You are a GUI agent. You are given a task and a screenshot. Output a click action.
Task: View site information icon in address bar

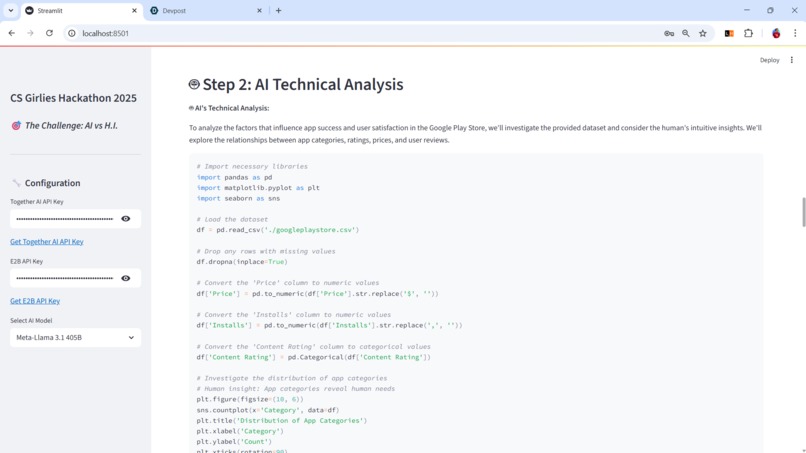point(72,33)
